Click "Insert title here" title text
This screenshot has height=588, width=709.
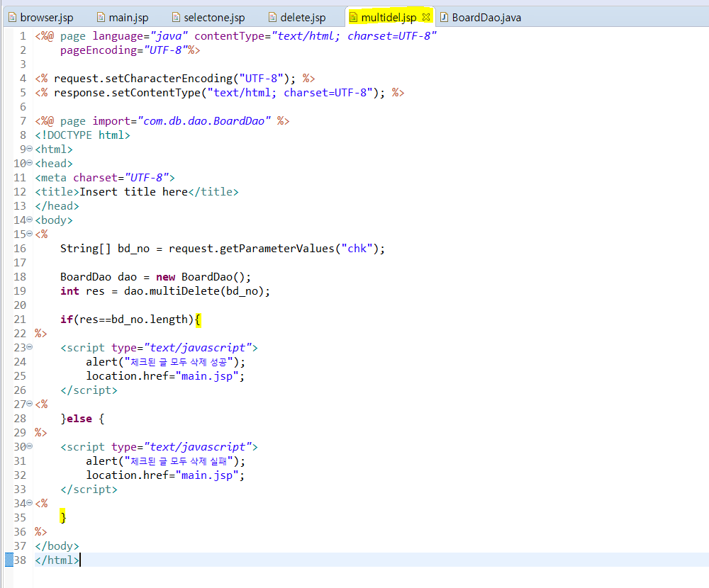[134, 192]
